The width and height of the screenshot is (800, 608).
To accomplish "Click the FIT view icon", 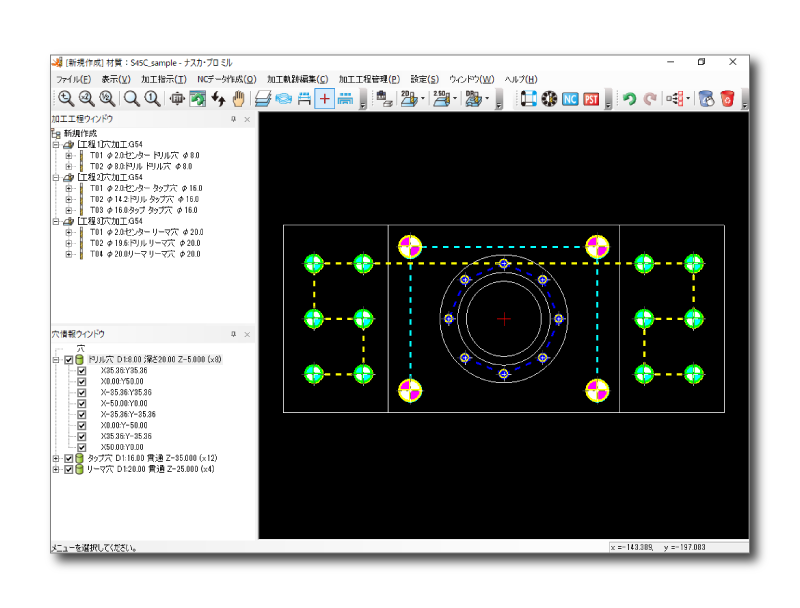I will pos(177,98).
